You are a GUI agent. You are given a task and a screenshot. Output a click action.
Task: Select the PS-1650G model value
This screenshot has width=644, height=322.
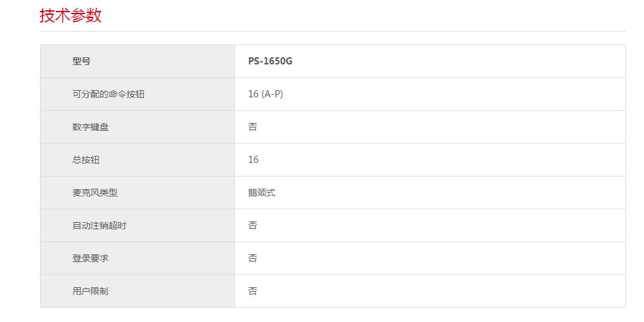point(270,62)
